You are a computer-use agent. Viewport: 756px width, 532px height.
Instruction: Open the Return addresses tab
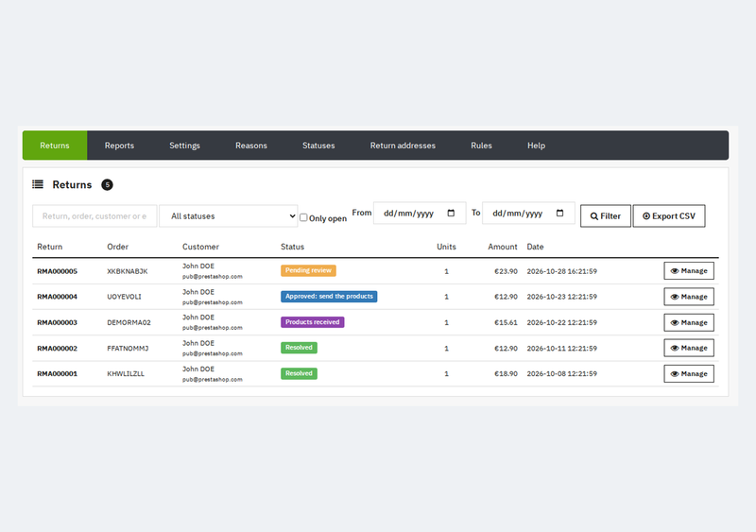(x=403, y=146)
